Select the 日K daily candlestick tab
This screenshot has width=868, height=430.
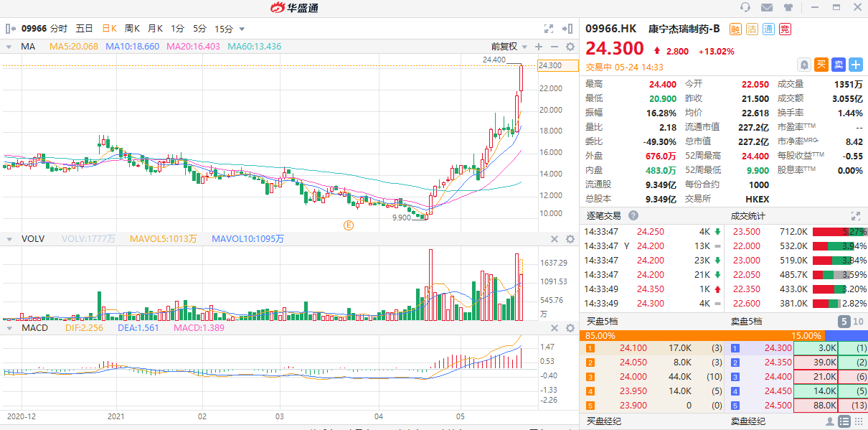click(109, 29)
